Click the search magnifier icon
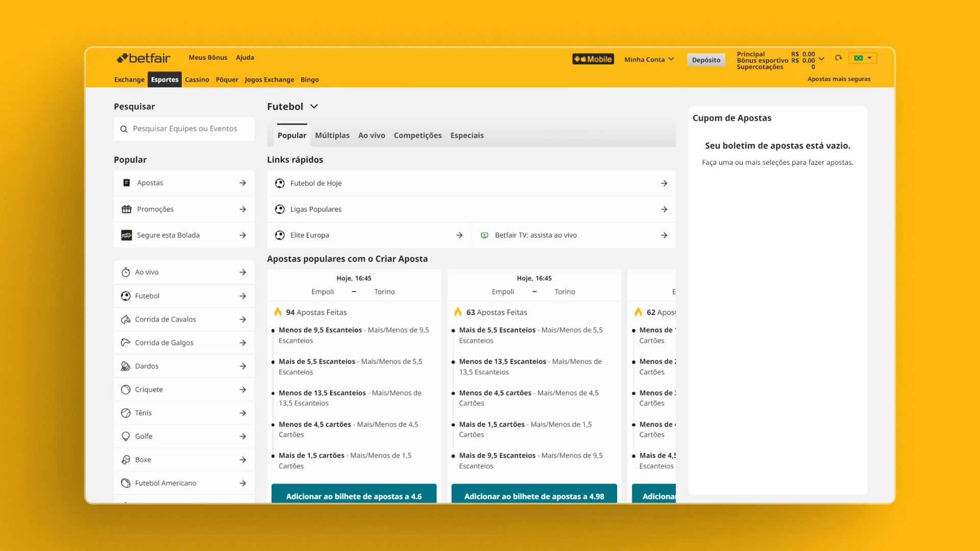 coord(124,129)
